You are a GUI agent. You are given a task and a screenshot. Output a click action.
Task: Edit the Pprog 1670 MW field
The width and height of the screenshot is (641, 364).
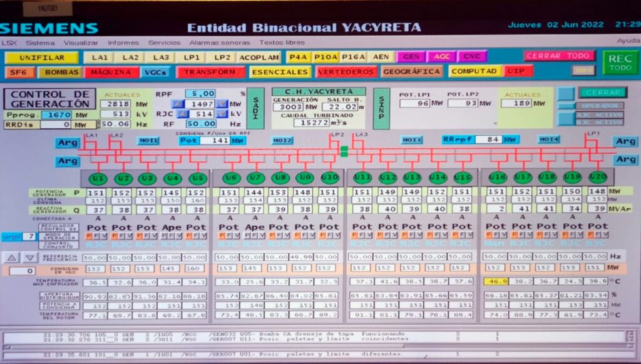coord(57,115)
